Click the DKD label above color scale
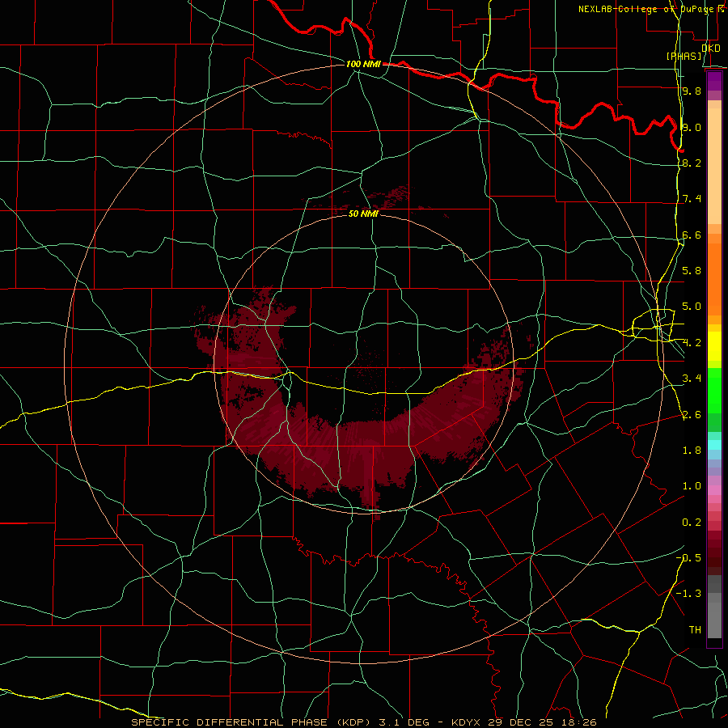Image resolution: width=728 pixels, height=728 pixels. point(711,48)
